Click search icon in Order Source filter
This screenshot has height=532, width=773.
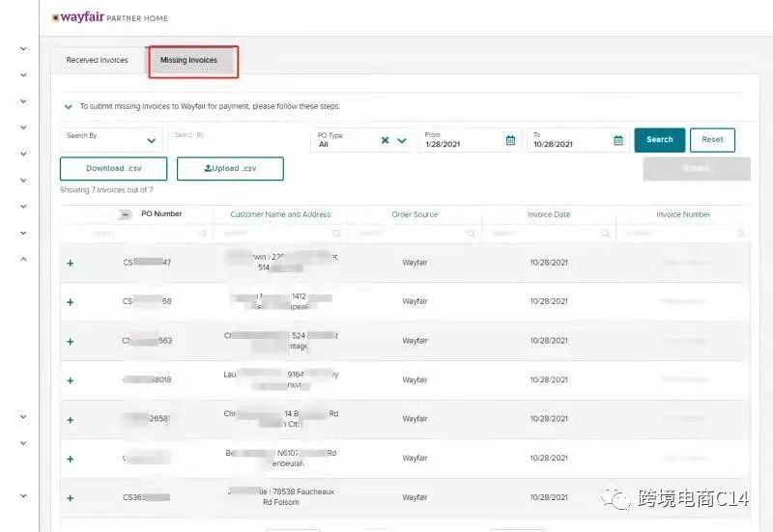(471, 234)
